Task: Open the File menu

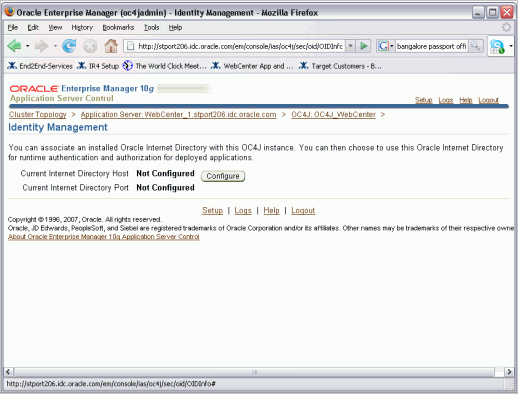Action: [x=13, y=27]
